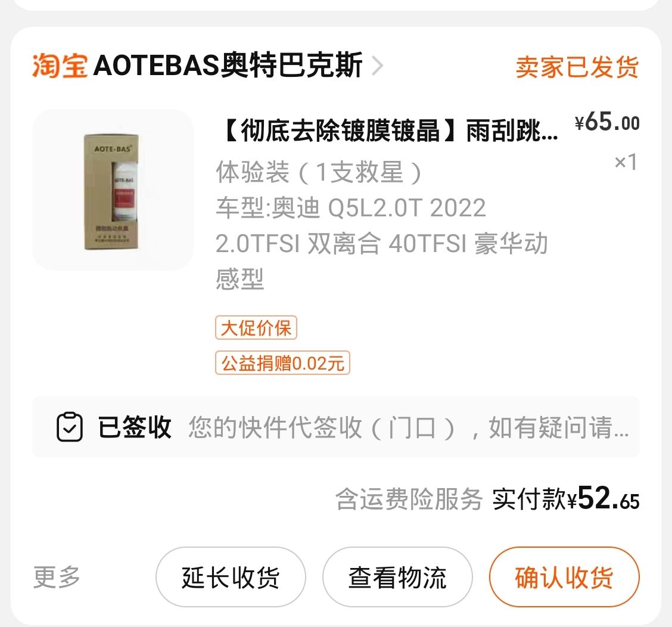Tap the 延长收货 button

[231, 577]
